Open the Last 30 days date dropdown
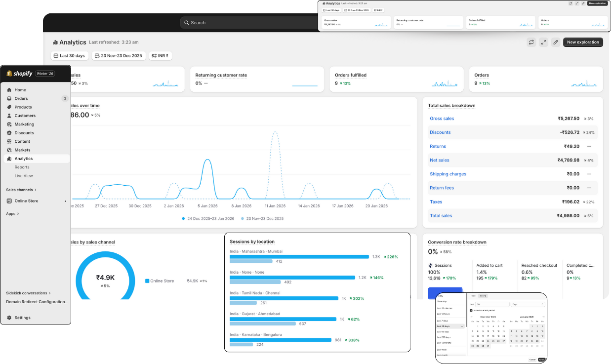611x364 pixels. [x=69, y=56]
